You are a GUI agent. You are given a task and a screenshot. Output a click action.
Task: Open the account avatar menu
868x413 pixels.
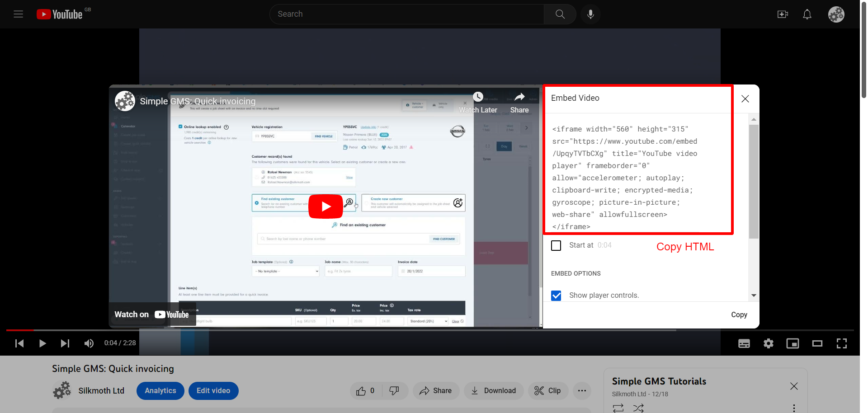click(836, 14)
